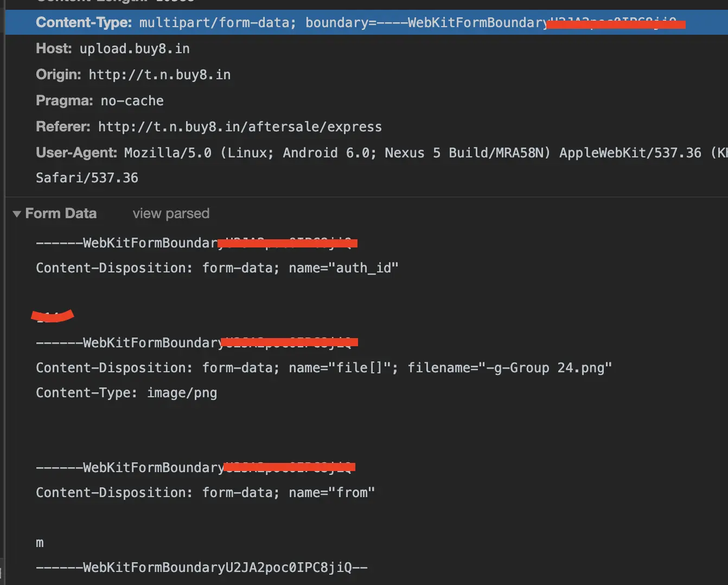Click the final boundary line ending with '--'
Screen dimensions: 728x585
click(x=202, y=568)
